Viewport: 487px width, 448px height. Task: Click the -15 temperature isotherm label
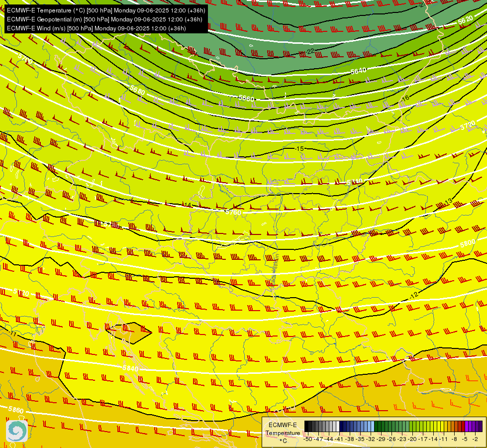point(299,149)
